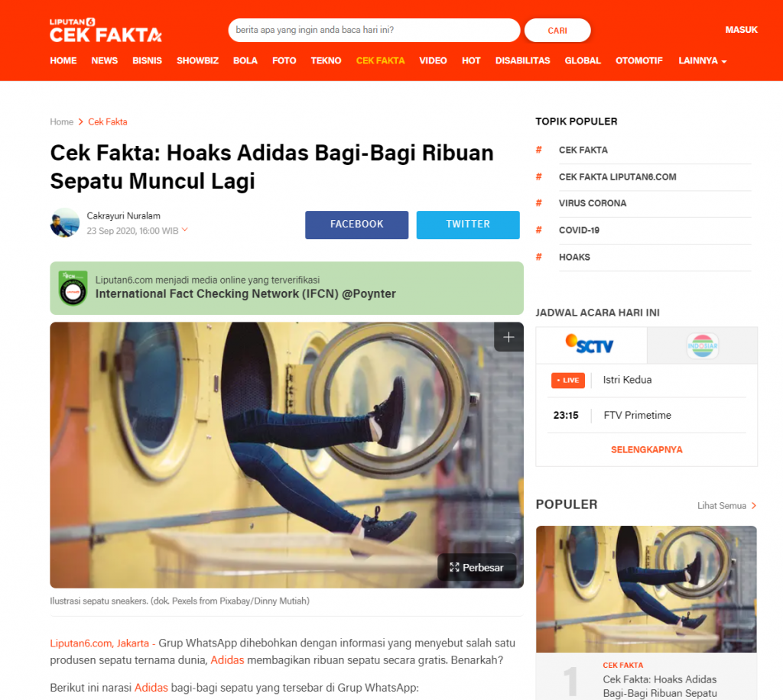Go to the TEKNO section
The width and height of the screenshot is (783, 700).
coord(326,61)
